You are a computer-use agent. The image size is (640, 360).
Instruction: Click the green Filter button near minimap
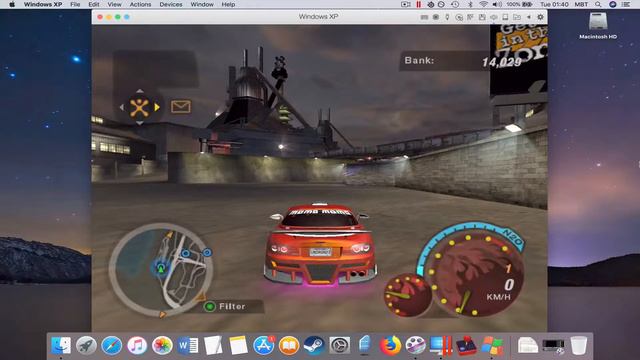210,307
